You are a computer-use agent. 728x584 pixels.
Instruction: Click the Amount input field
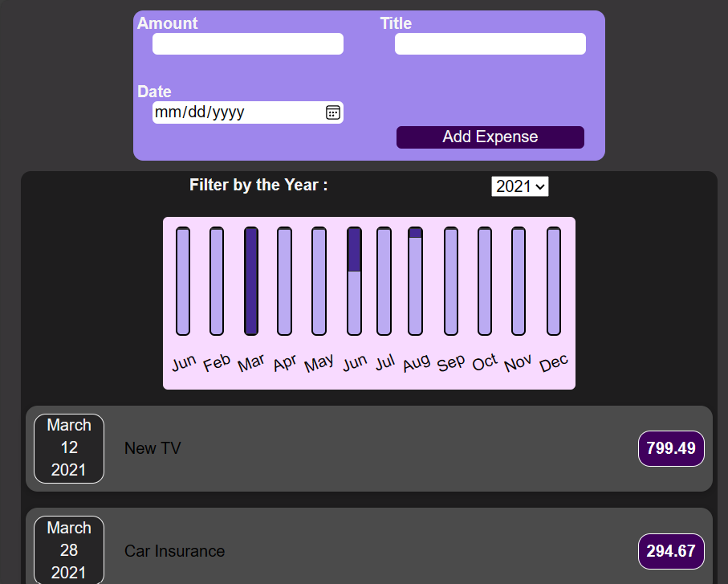247,44
